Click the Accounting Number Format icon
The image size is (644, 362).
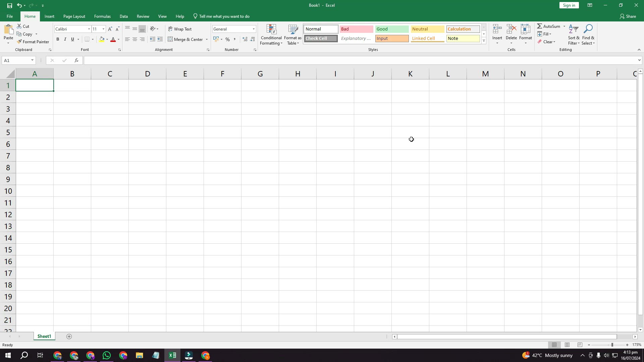click(216, 40)
